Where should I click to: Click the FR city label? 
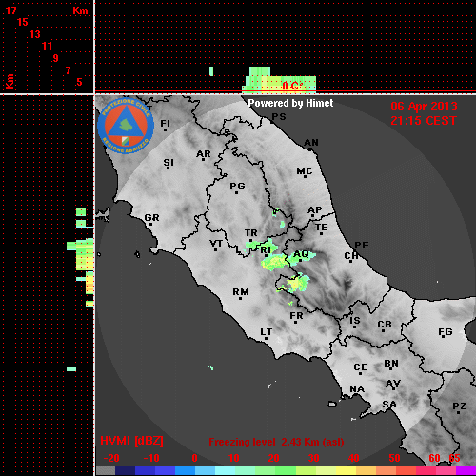(296, 316)
